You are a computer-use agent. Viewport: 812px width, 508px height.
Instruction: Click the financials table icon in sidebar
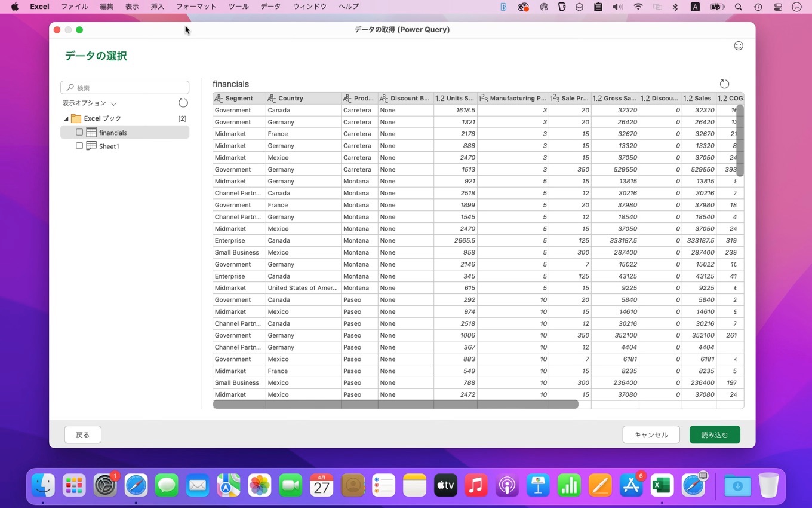(91, 132)
